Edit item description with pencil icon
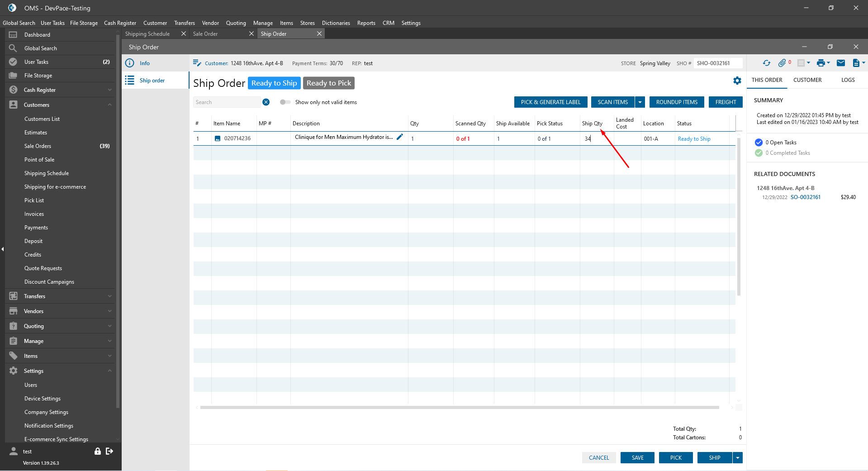Viewport: 868px width, 471px height. [x=400, y=137]
